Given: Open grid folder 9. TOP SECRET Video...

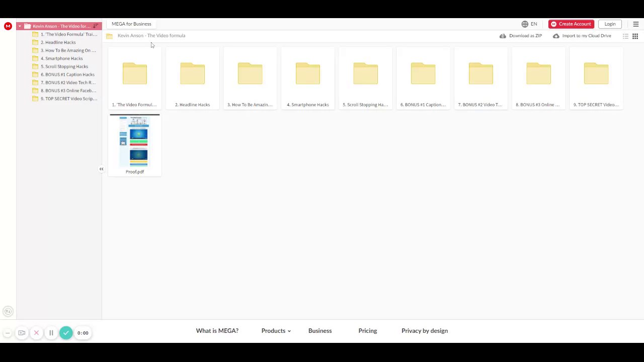Looking at the screenshot, I should pos(596,78).
